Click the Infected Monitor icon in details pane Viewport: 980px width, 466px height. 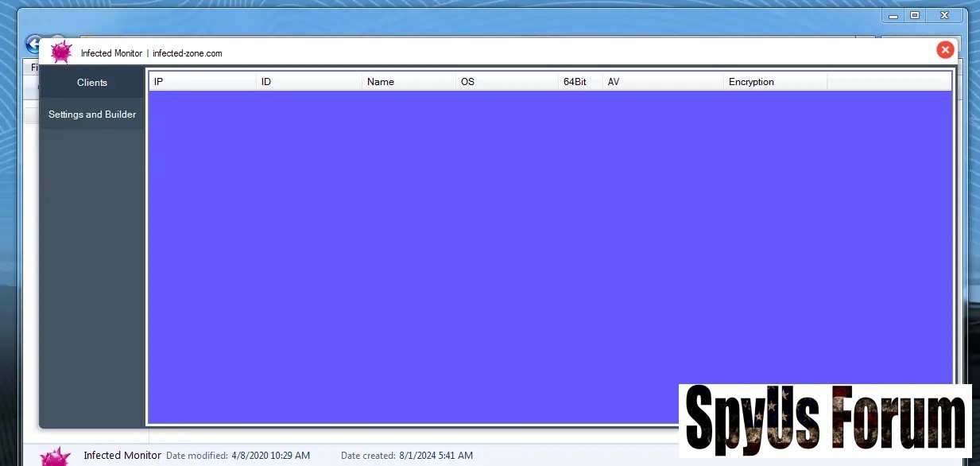click(56, 456)
